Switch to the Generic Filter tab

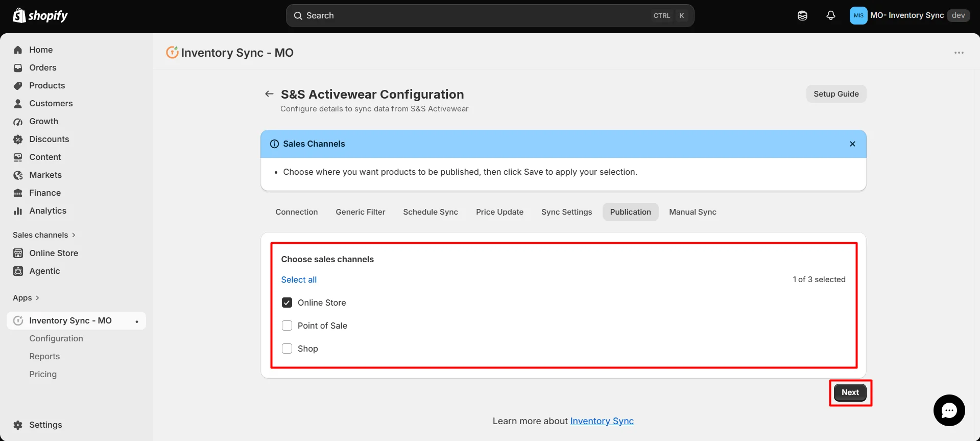[361, 212]
